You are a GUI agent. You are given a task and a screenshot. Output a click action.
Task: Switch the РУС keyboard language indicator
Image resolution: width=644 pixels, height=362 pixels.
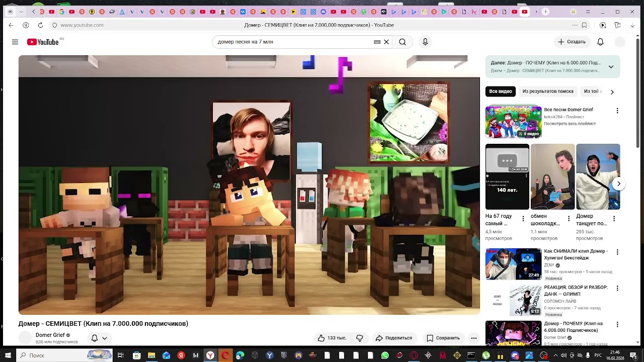pos(598,355)
